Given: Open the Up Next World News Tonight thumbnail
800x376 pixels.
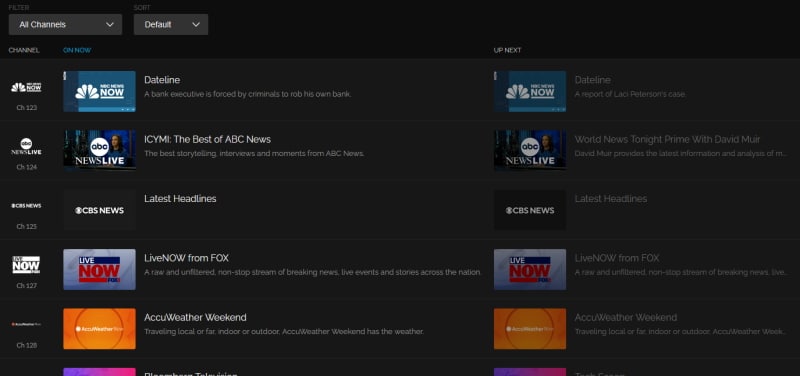Looking at the screenshot, I should (530, 151).
